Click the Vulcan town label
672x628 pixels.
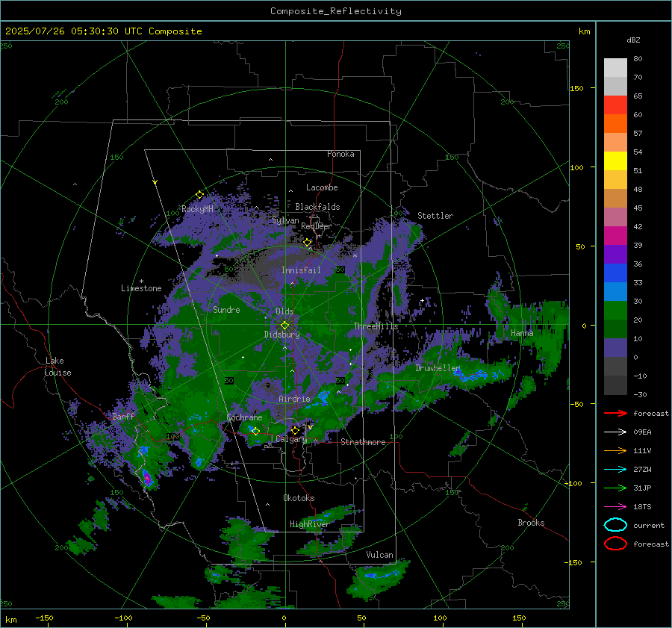(379, 555)
